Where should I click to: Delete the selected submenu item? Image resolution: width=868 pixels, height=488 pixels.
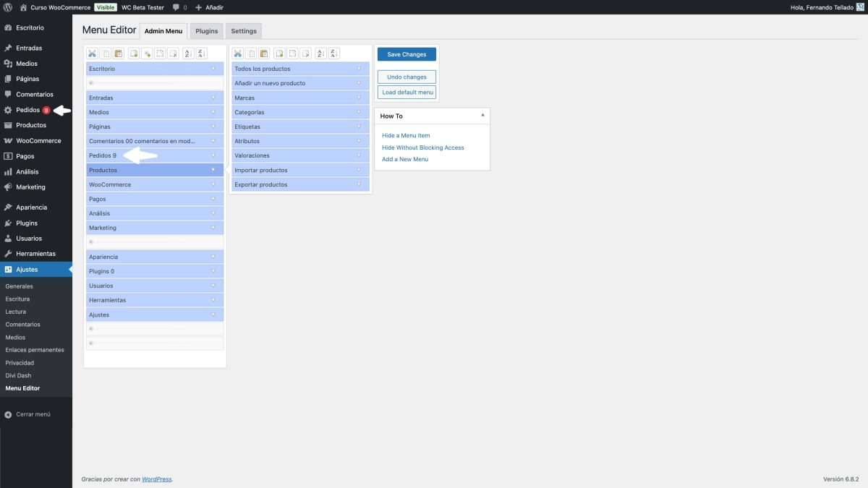pos(306,53)
